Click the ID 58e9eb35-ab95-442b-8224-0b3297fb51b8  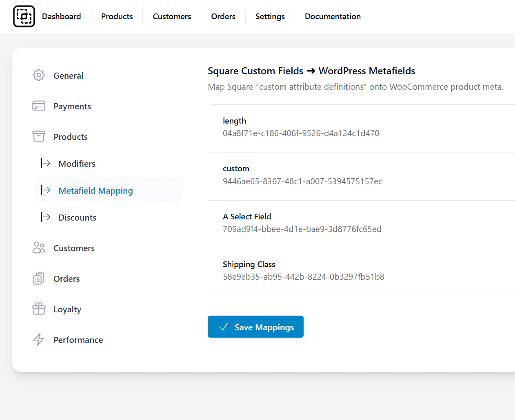pyautogui.click(x=304, y=277)
